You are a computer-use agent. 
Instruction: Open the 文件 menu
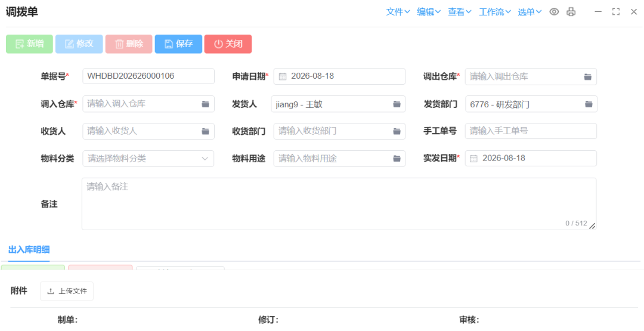[398, 12]
